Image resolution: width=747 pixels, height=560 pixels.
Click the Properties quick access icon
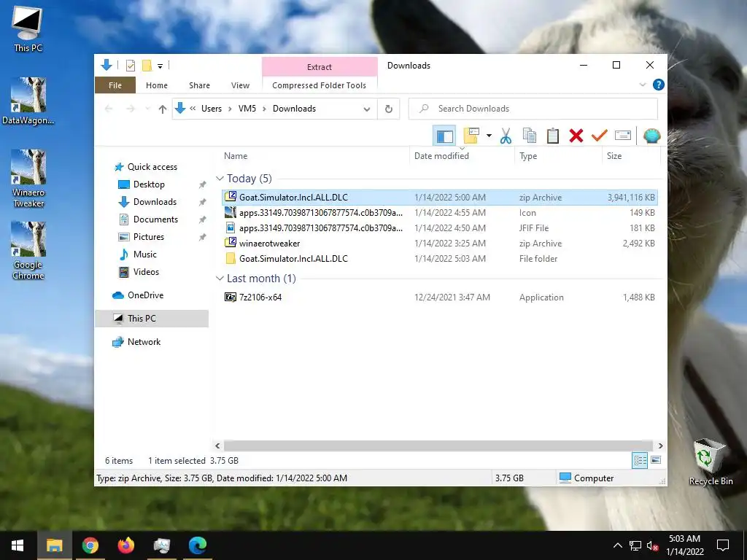(130, 66)
